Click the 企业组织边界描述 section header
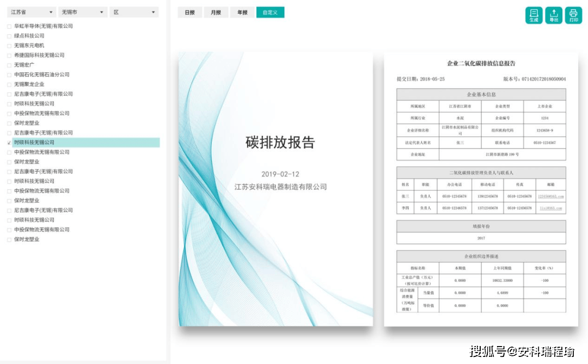 [481, 256]
